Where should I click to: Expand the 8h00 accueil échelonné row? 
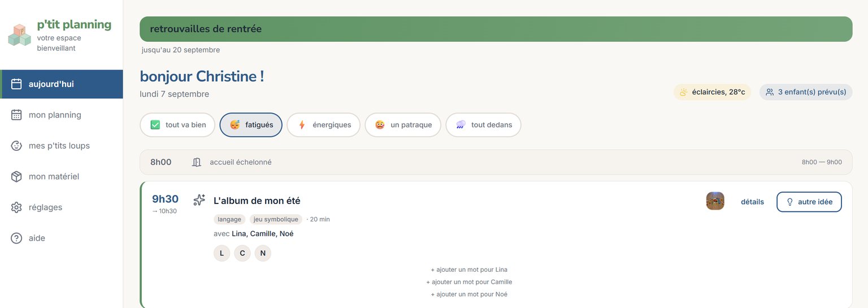pyautogui.click(x=496, y=162)
